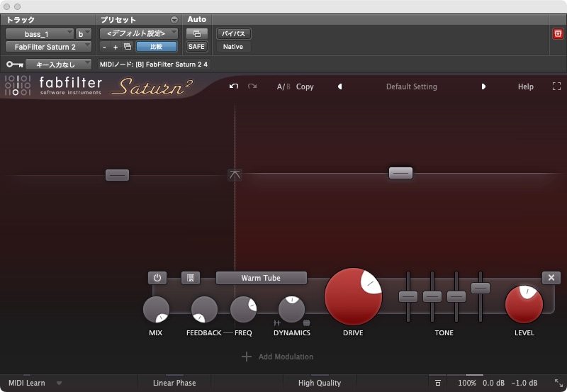
Task: Click the resize icon at bottom right
Action: tap(558, 383)
